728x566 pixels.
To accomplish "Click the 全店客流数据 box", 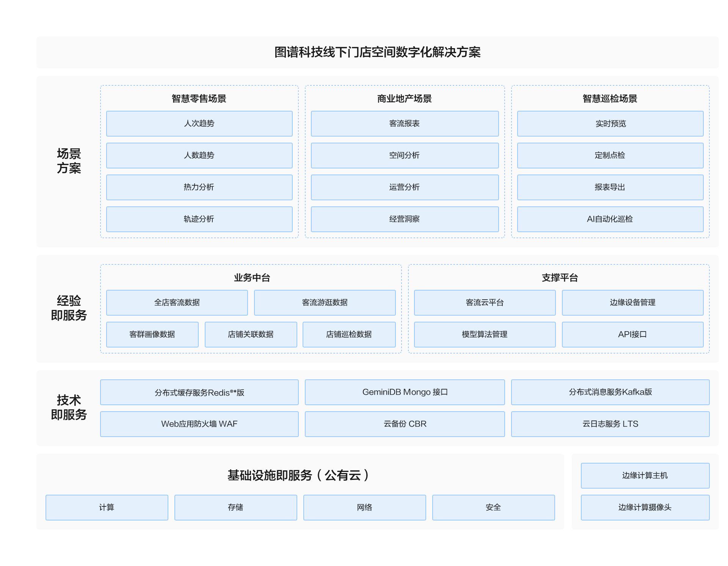I will (x=177, y=303).
